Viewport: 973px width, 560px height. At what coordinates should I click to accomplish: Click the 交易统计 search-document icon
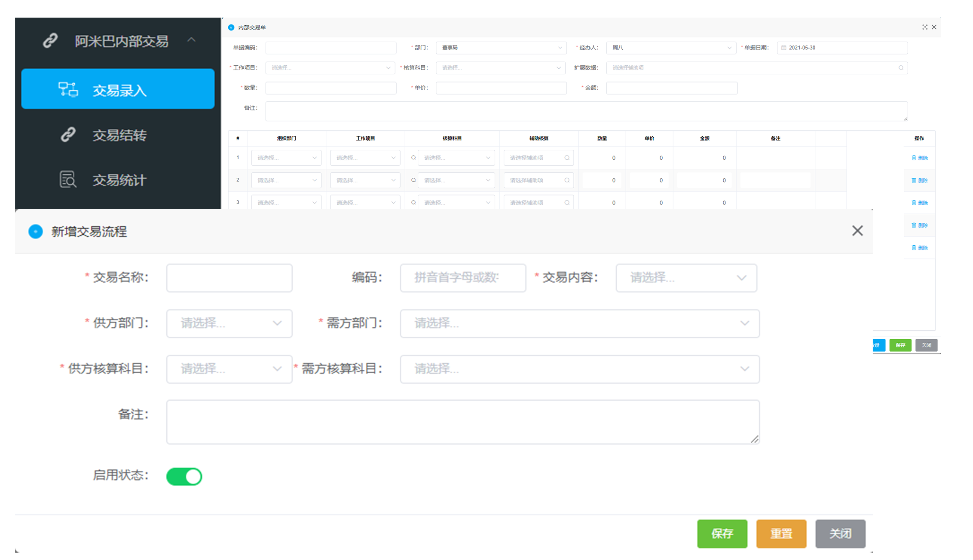click(x=68, y=180)
